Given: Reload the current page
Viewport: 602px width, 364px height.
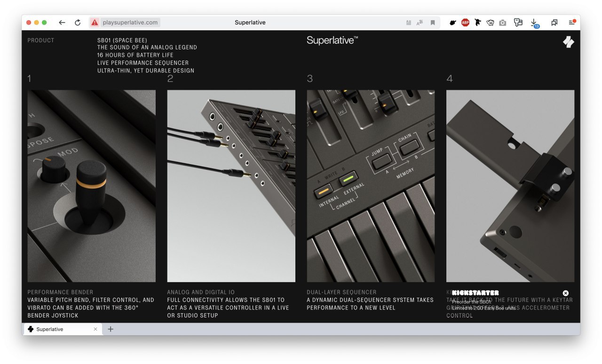Looking at the screenshot, I should click(78, 23).
